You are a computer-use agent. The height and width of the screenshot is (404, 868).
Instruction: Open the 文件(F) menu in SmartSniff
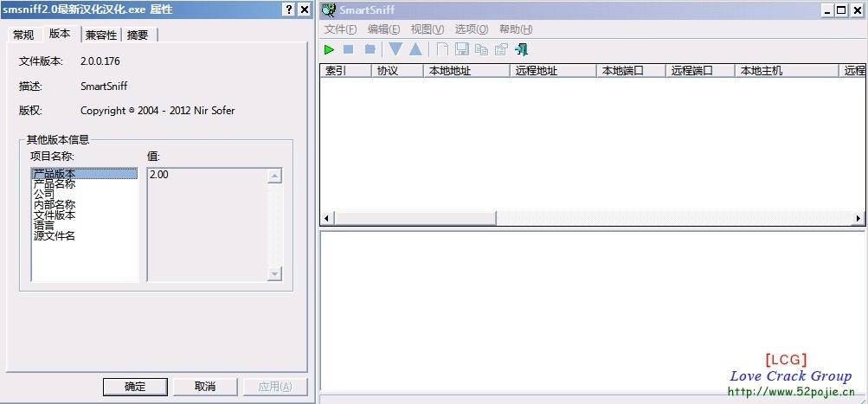click(x=340, y=29)
